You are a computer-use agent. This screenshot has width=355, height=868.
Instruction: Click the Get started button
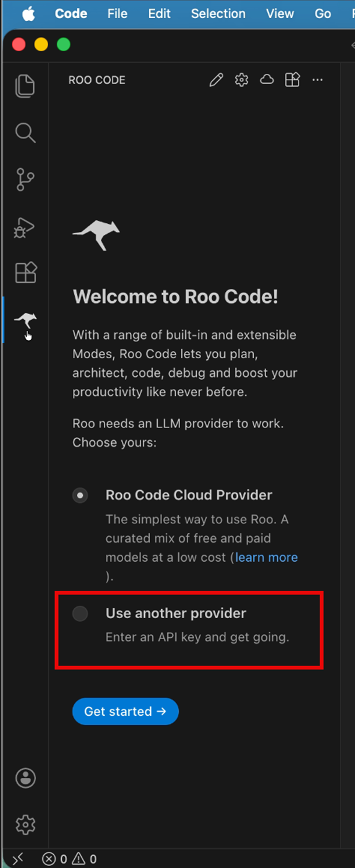tap(125, 711)
